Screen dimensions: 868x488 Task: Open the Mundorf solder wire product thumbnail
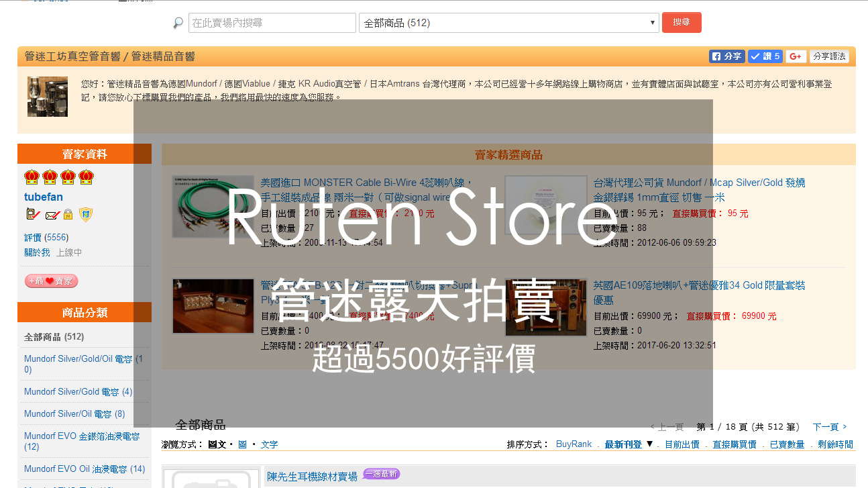pos(546,207)
